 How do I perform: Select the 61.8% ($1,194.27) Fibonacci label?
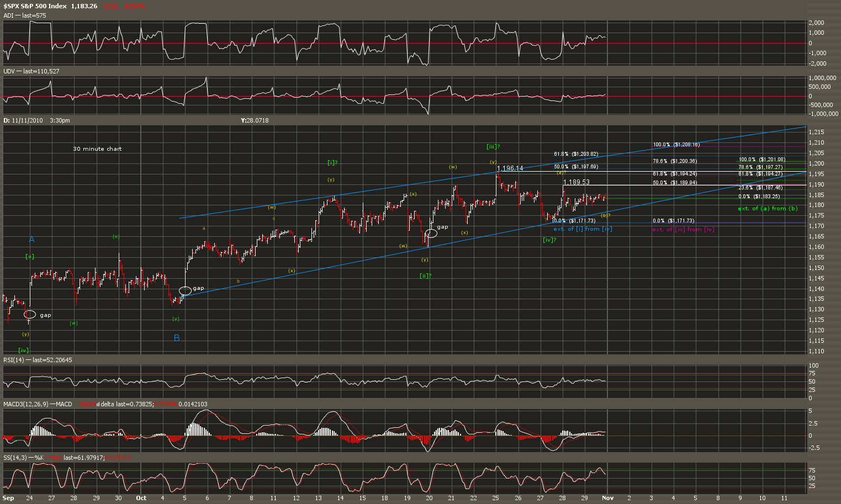click(760, 174)
